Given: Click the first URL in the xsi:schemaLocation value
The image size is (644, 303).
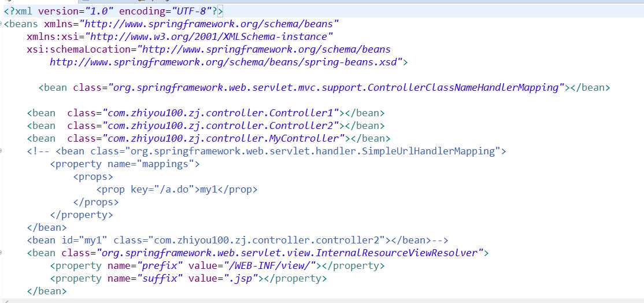Looking at the screenshot, I should (267, 49).
